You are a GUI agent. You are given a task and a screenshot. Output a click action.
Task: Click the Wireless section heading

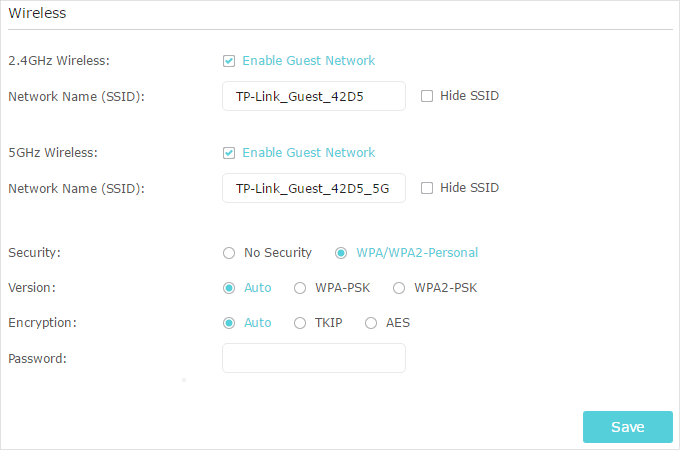coord(37,13)
